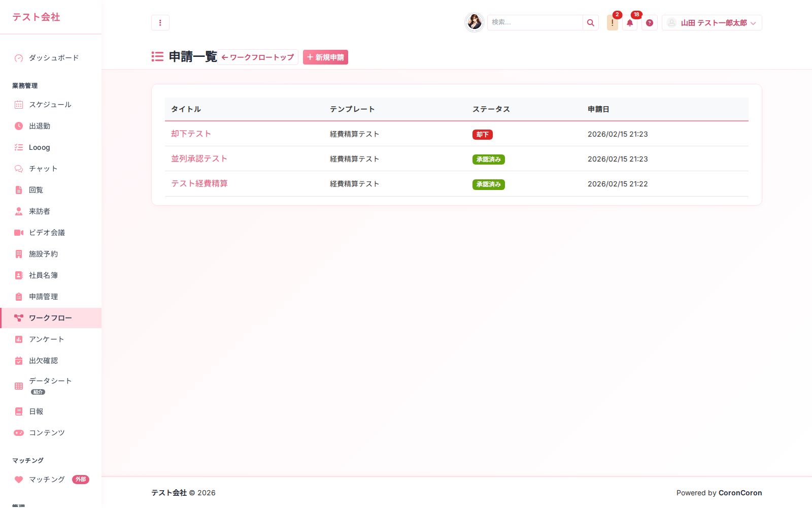Viewport: 812px width, 508px height.
Task: Click the heart icon for マッチング
Action: click(x=19, y=480)
